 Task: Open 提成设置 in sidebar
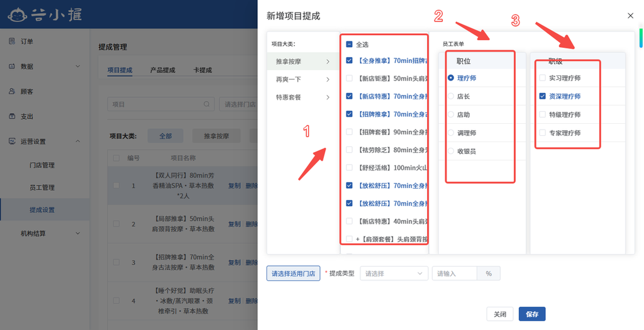point(42,209)
